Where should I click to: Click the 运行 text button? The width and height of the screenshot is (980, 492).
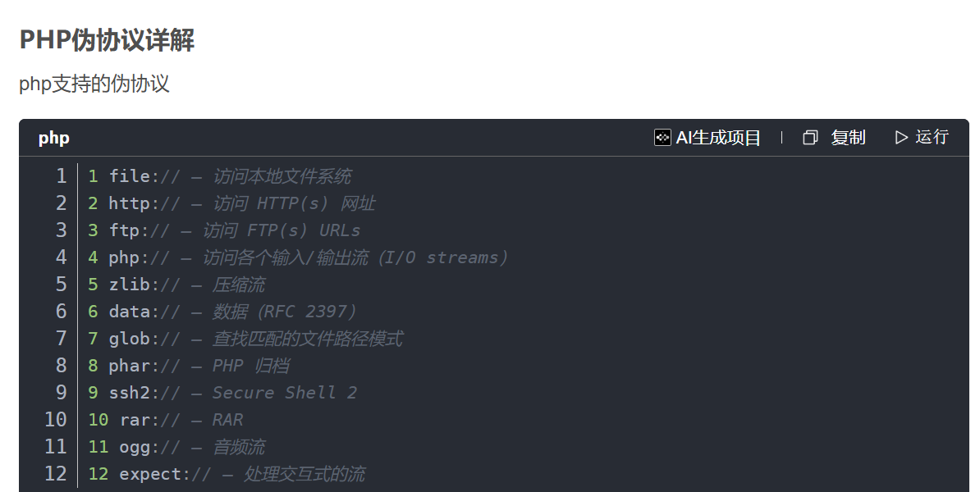pyautogui.click(x=932, y=138)
